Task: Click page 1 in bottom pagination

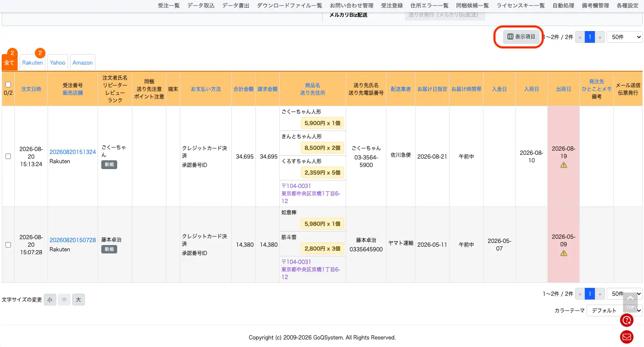Action: pyautogui.click(x=590, y=294)
